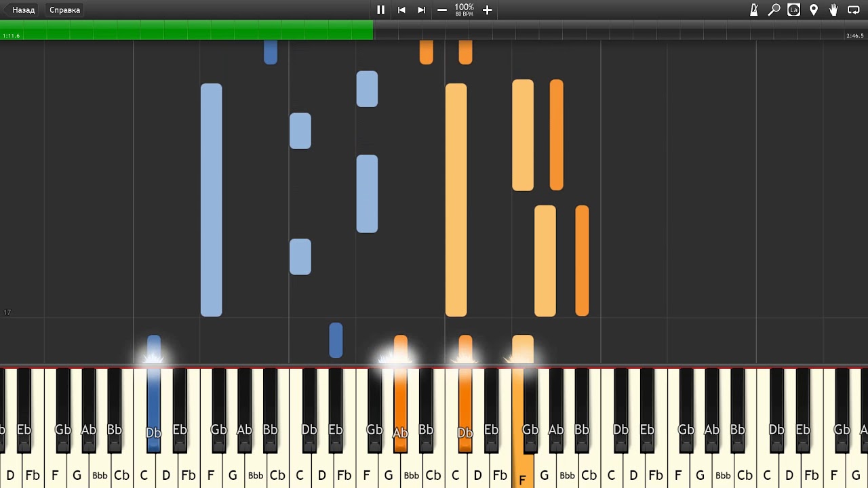Click the measure number 17 label
This screenshot has width=868, height=488.
[7, 312]
